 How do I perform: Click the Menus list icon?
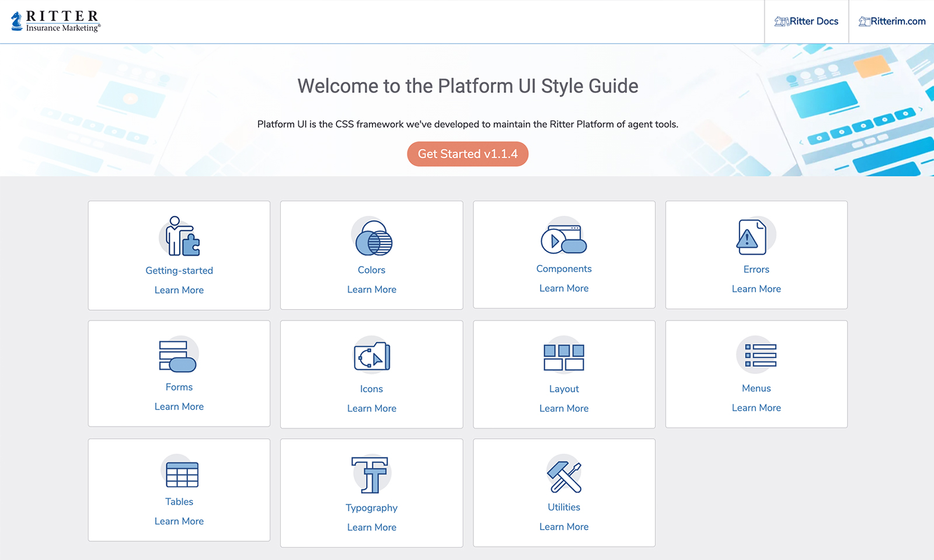point(757,355)
